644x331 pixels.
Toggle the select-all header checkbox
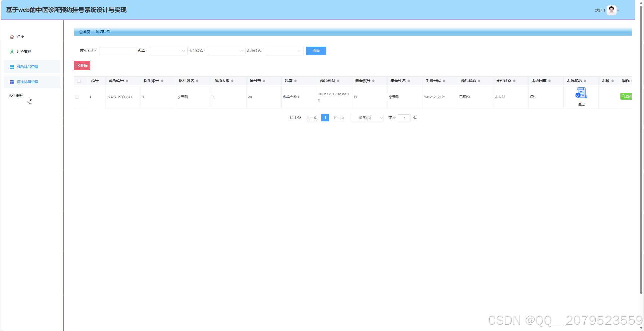(x=79, y=81)
